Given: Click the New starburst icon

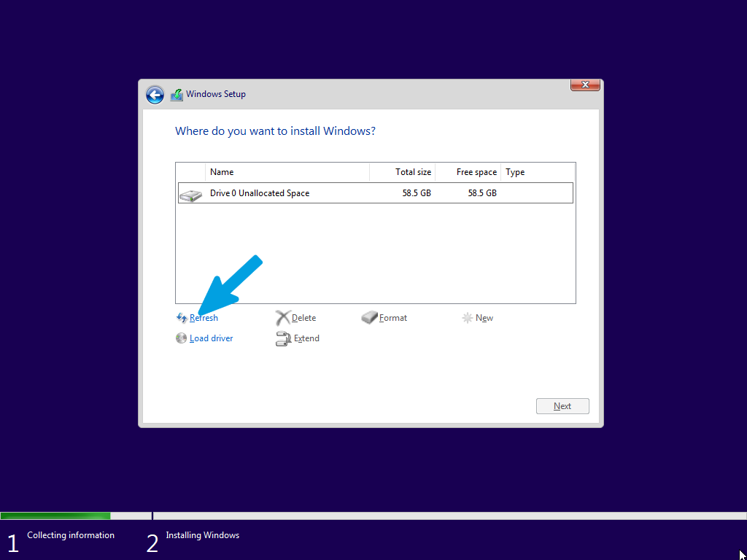Looking at the screenshot, I should [468, 318].
